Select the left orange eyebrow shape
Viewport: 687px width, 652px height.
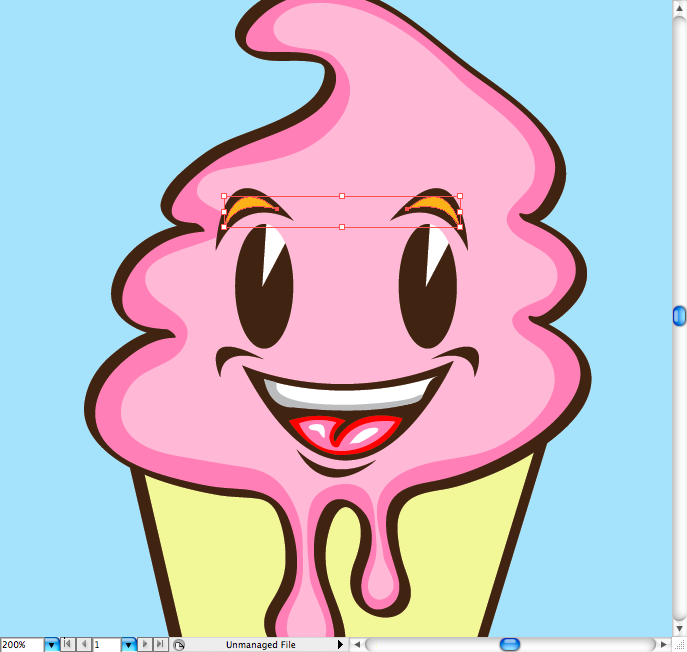click(x=252, y=206)
